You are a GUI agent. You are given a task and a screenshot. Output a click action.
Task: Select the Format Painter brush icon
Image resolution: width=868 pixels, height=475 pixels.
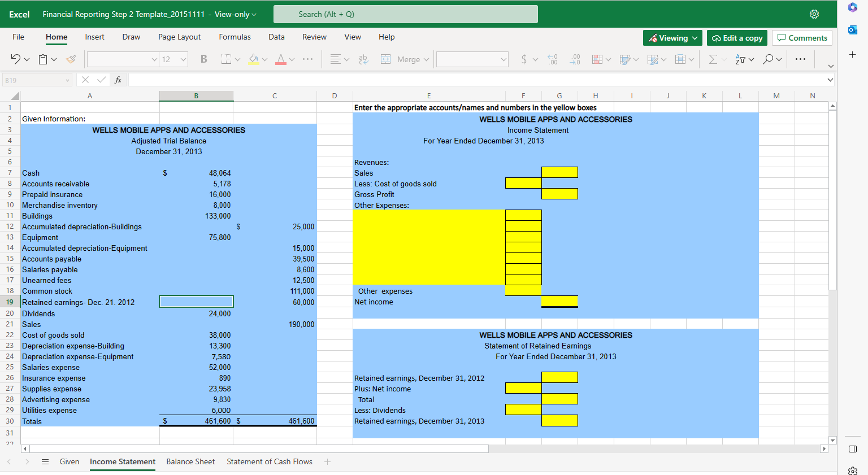(x=71, y=59)
